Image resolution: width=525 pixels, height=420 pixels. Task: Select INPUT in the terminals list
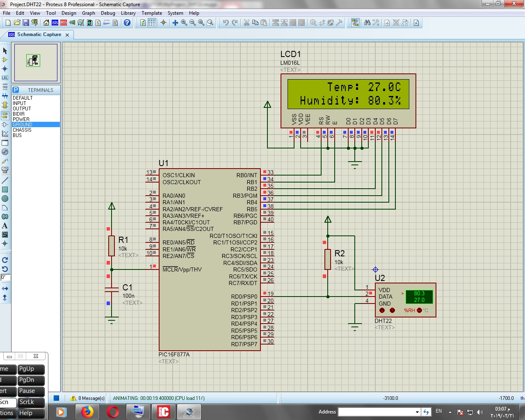tap(36, 103)
